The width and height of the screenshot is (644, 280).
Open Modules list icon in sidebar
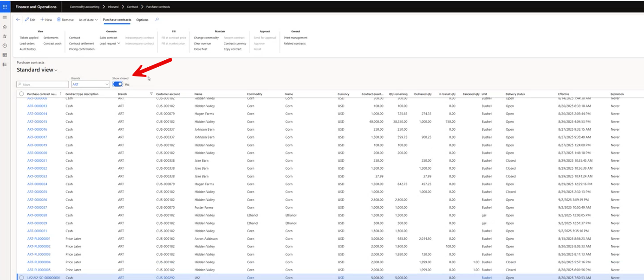tap(5, 64)
